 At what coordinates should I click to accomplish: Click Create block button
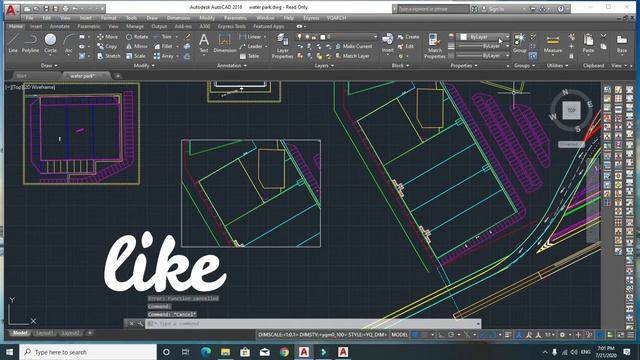coord(408,37)
